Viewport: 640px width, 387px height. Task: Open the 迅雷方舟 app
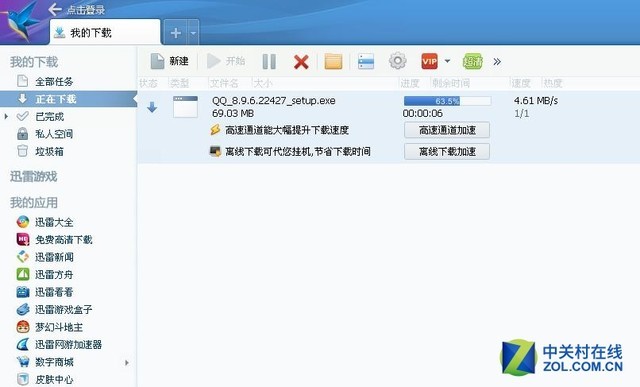54,275
